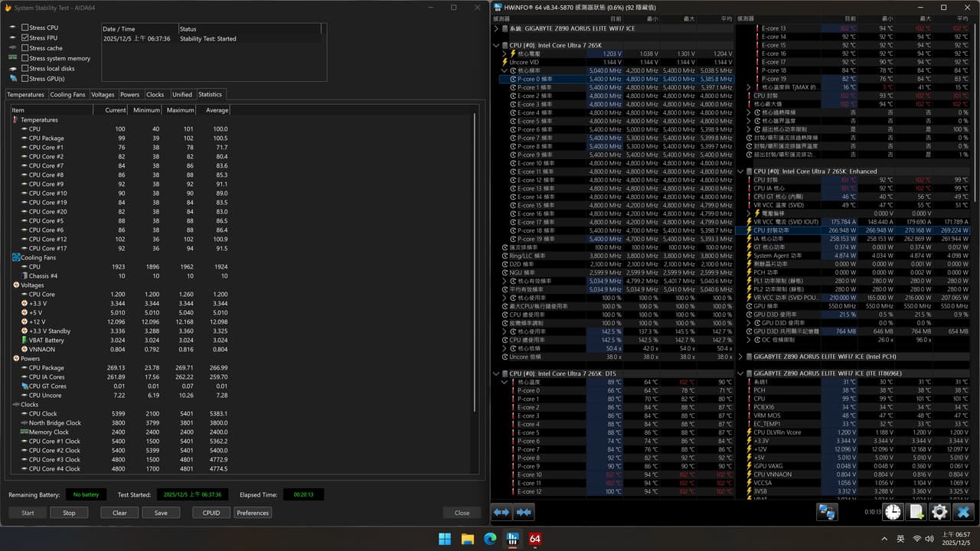Expand the OC 倍頻限制 row
The width and height of the screenshot is (980, 551).
click(x=748, y=340)
